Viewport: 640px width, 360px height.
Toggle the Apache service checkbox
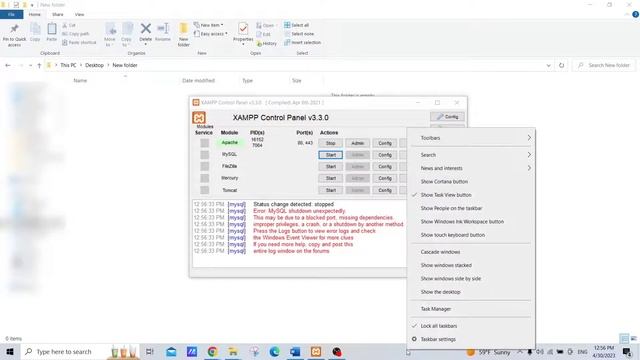(x=204, y=143)
